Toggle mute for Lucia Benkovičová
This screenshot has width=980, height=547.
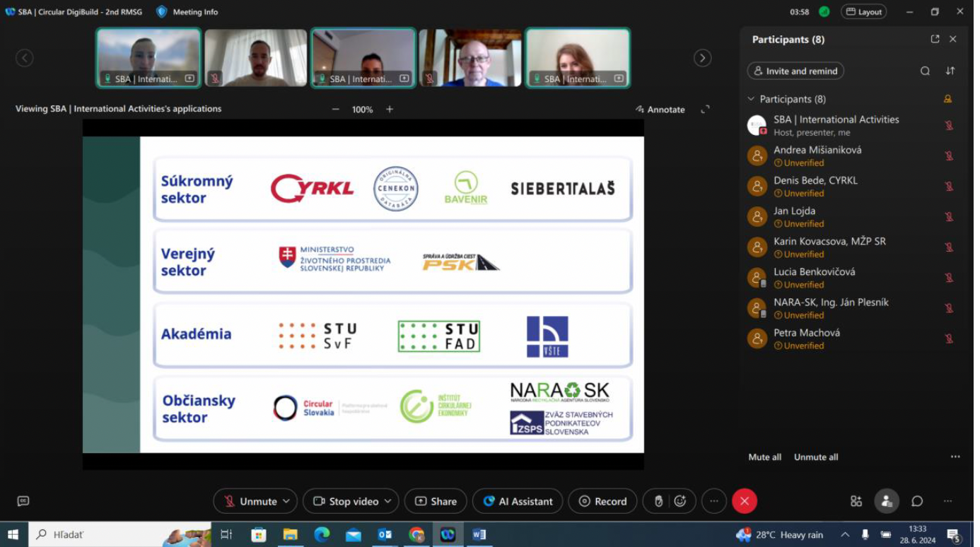(x=949, y=278)
